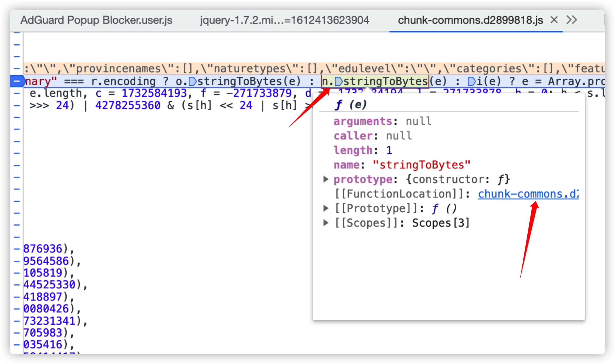Click the code line 105819),
Viewport: 615px width, 364px height.
[49, 273]
